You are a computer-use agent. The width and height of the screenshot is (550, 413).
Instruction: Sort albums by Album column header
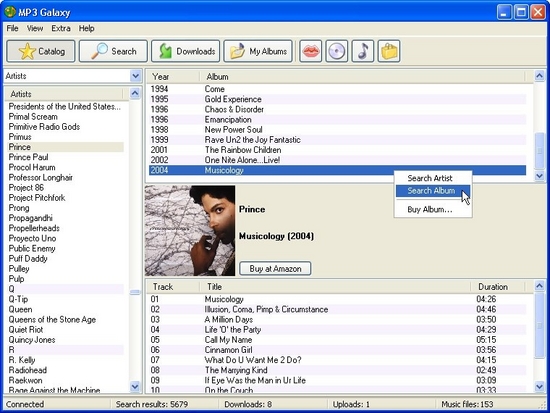362,76
